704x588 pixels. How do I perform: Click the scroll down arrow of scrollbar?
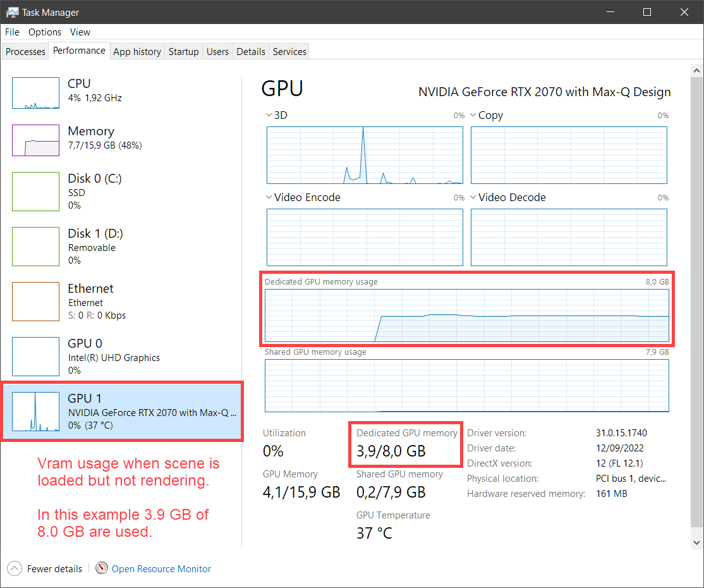pos(696,542)
